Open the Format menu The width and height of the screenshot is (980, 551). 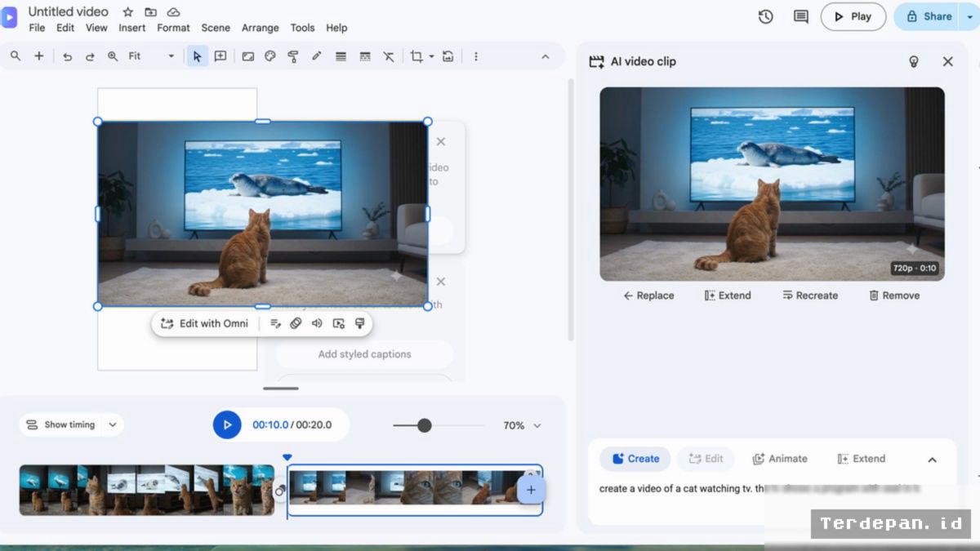click(x=173, y=28)
